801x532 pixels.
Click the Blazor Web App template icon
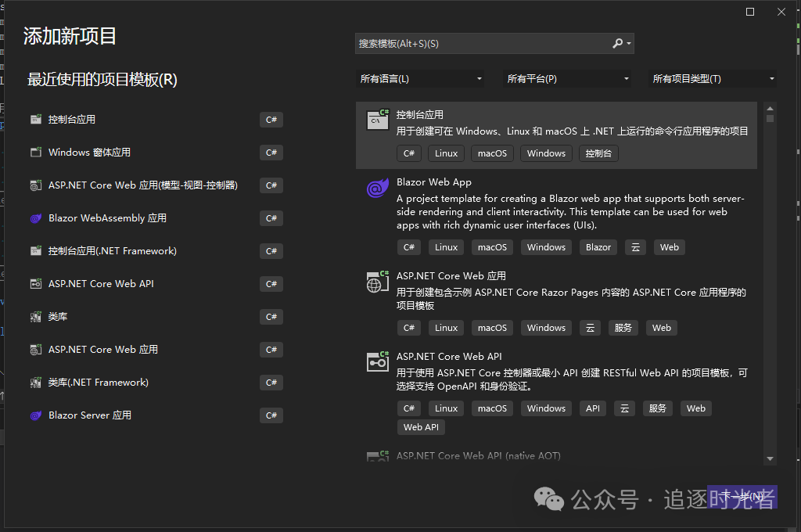(x=378, y=189)
